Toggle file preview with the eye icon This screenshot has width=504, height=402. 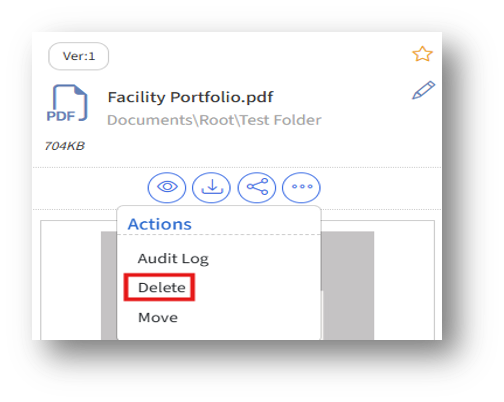point(167,187)
